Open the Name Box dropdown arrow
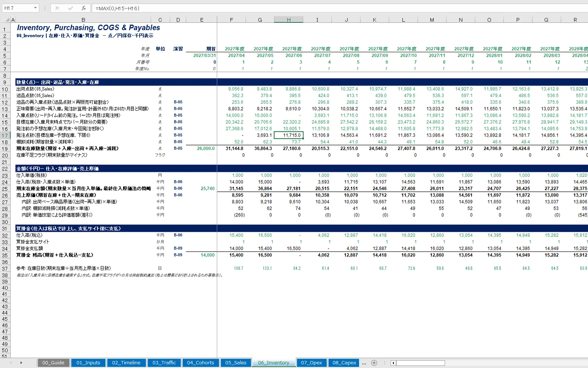This screenshot has height=368, width=588. coord(35,8)
